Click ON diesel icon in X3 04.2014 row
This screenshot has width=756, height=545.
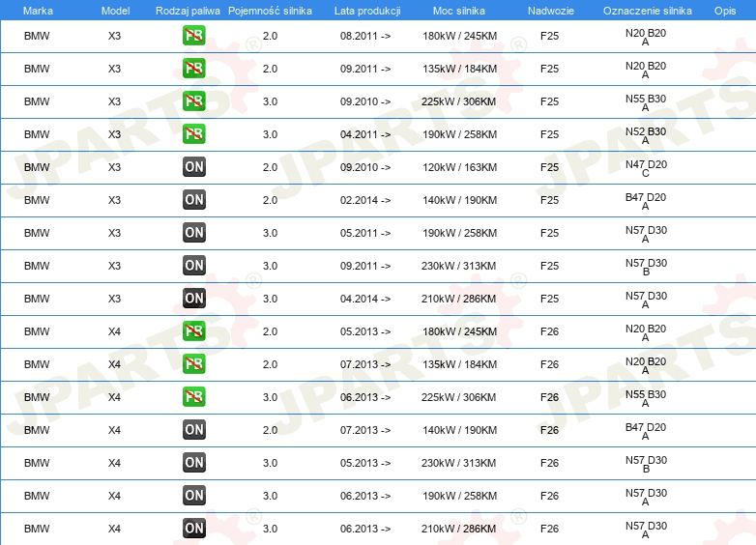coord(193,299)
